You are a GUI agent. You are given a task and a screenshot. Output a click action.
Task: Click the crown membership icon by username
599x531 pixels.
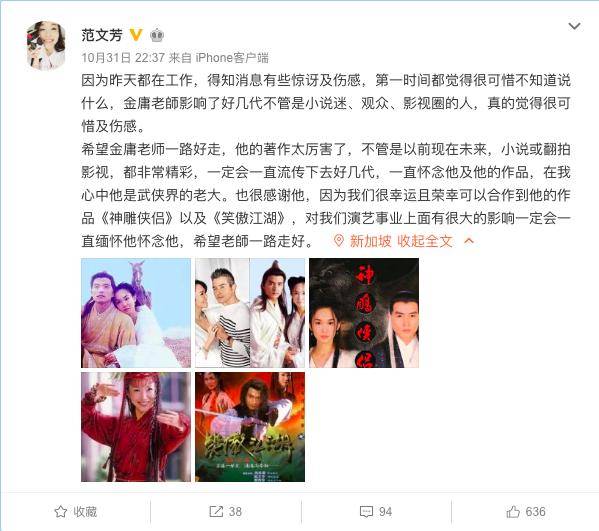(x=157, y=36)
